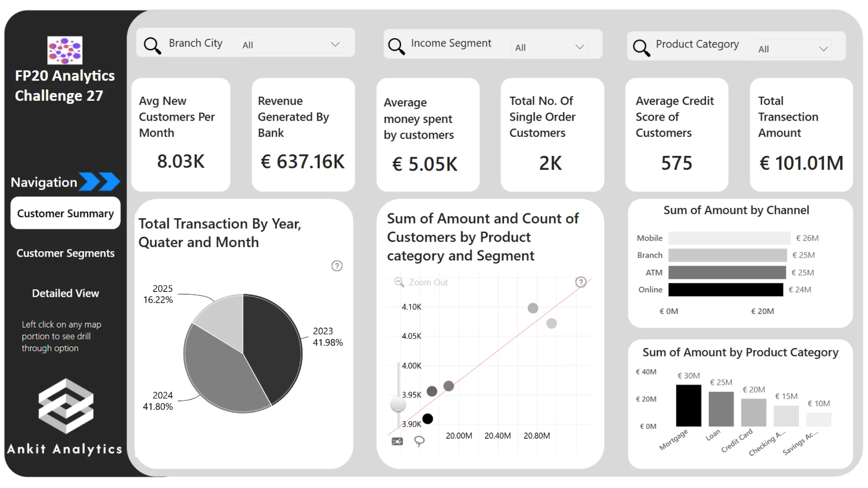Click the FP20 Analytics colorful logo
The height and width of the screenshot is (488, 868).
click(65, 50)
